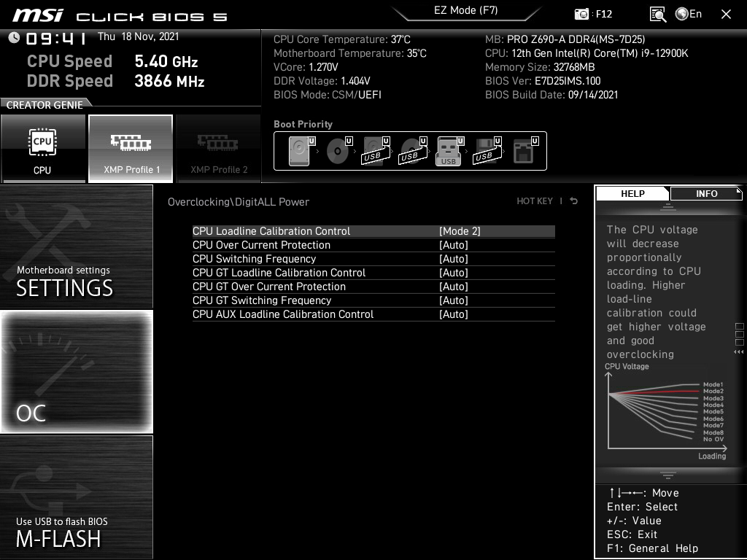747x560 pixels.
Task: Click the DDR Voltage 1.404V reading
Action: [322, 81]
